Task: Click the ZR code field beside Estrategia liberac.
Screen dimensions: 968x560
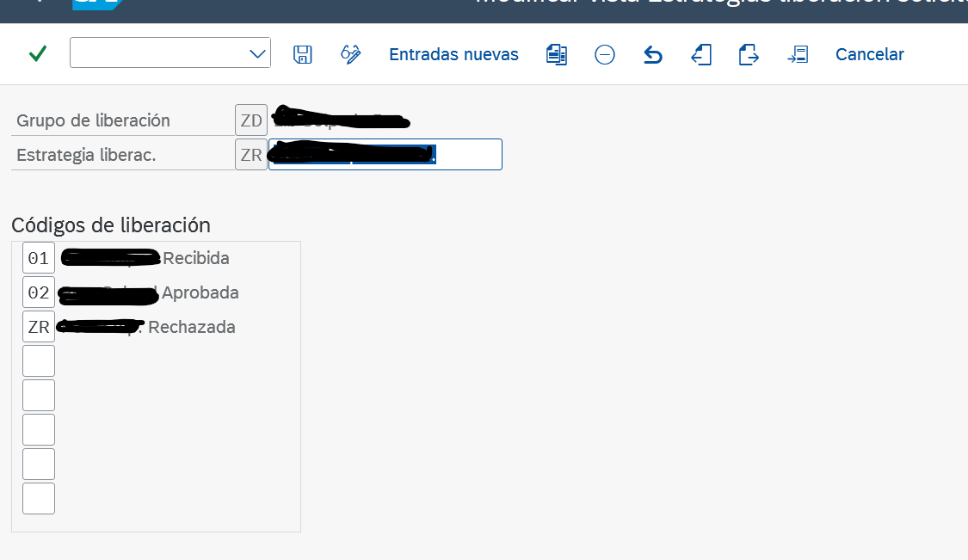Action: (x=251, y=155)
